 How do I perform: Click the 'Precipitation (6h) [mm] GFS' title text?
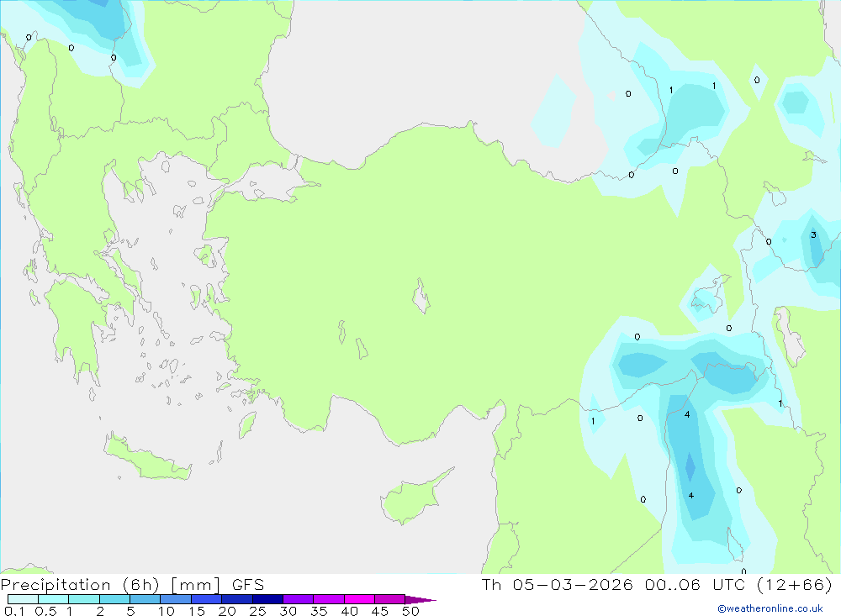point(132,585)
